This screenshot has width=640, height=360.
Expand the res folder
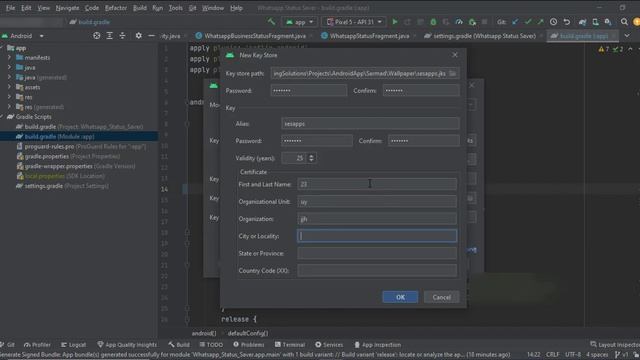[x=9, y=97]
